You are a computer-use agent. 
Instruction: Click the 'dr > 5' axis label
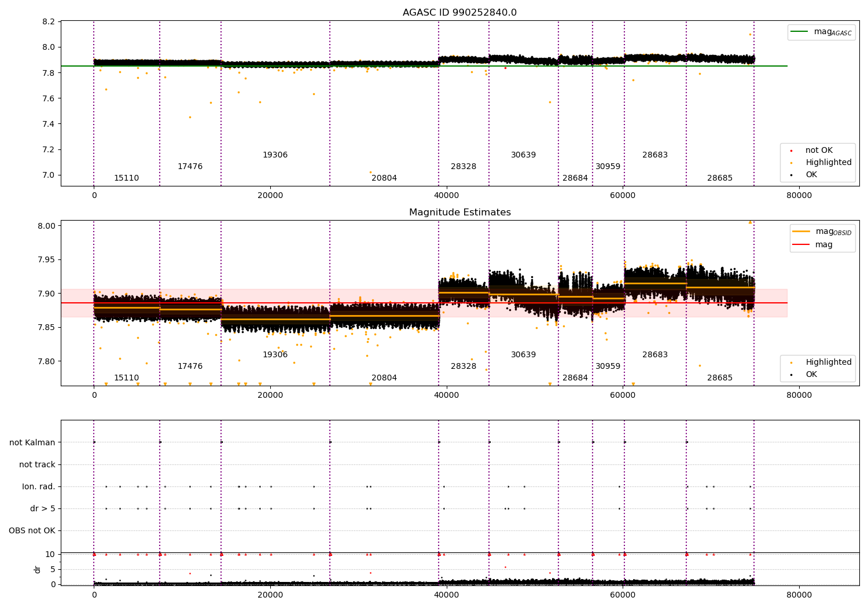[x=43, y=508]
